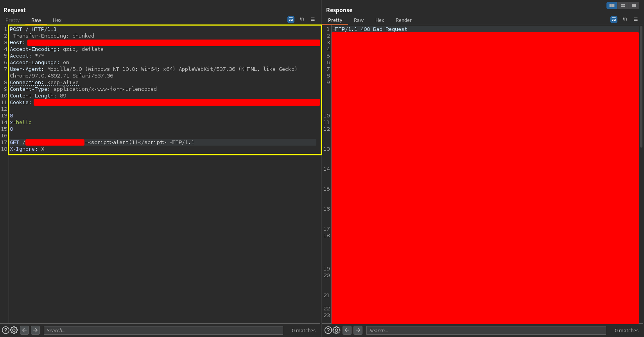This screenshot has width=644, height=337.
Task: Toggle non-printable characters (\n) in Response panel
Action: (x=625, y=19)
